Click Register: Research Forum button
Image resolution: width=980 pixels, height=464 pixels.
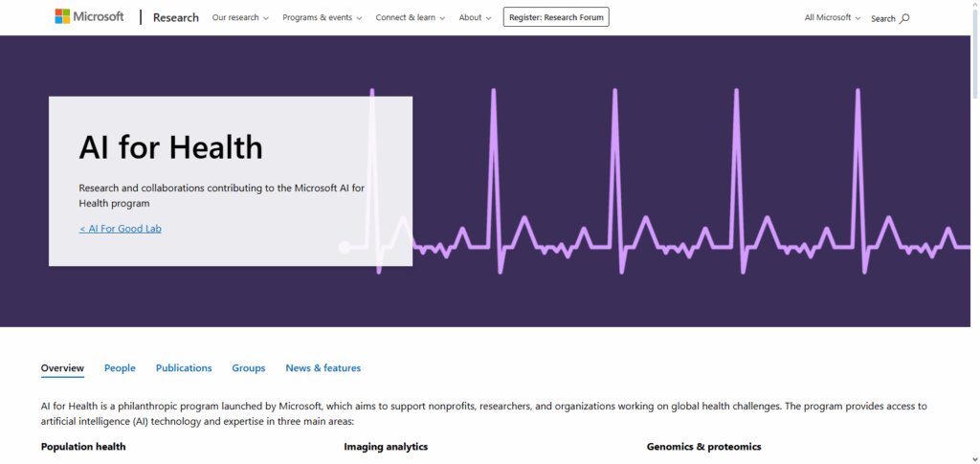(x=556, y=17)
